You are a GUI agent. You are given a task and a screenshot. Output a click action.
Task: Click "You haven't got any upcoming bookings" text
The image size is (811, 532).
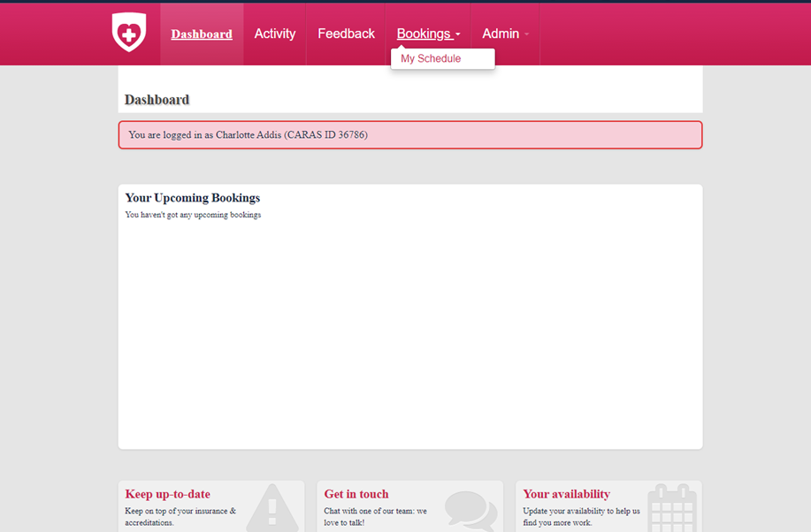tap(193, 215)
